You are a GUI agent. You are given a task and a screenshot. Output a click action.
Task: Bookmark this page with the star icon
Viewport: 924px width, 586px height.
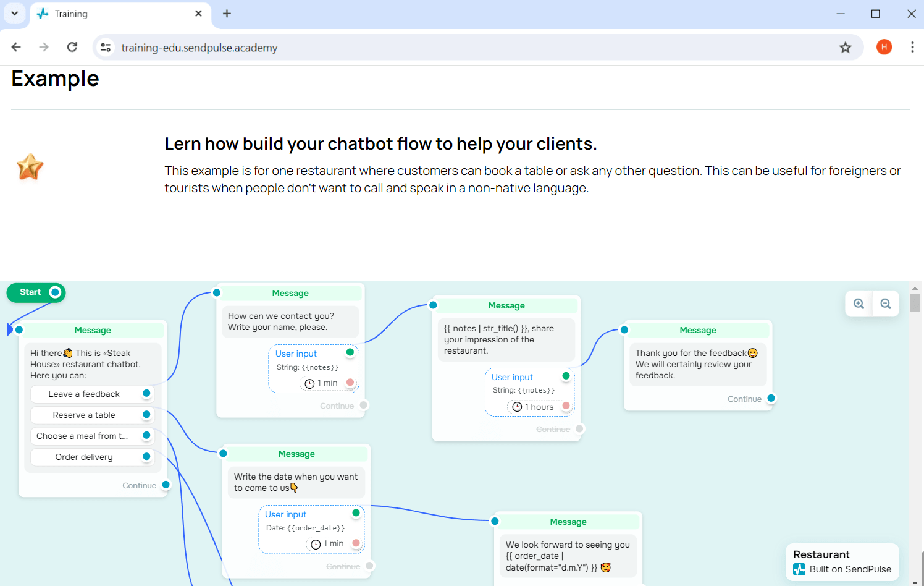coord(846,48)
